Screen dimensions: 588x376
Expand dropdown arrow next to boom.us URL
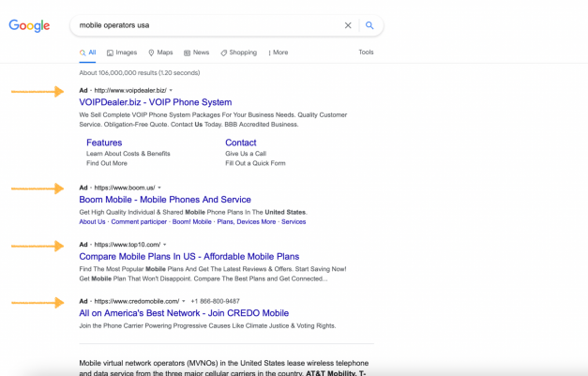(x=159, y=188)
